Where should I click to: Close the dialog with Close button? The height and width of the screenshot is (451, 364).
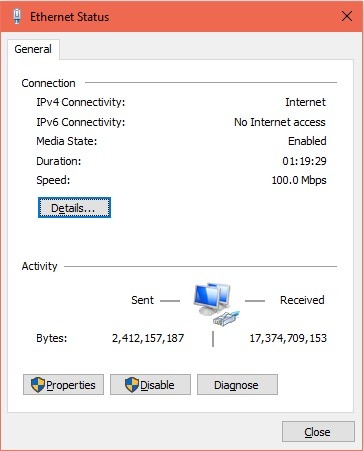point(318,432)
